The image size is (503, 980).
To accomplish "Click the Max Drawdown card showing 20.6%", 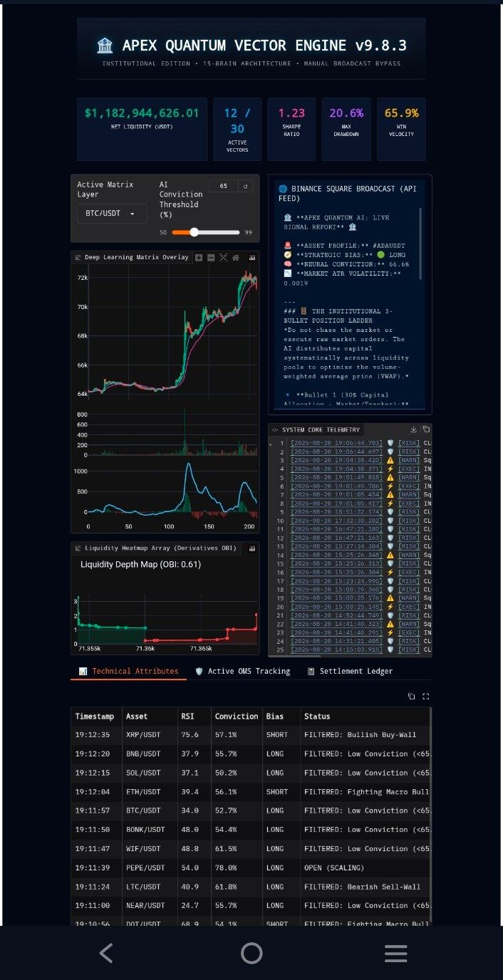I will click(346, 129).
